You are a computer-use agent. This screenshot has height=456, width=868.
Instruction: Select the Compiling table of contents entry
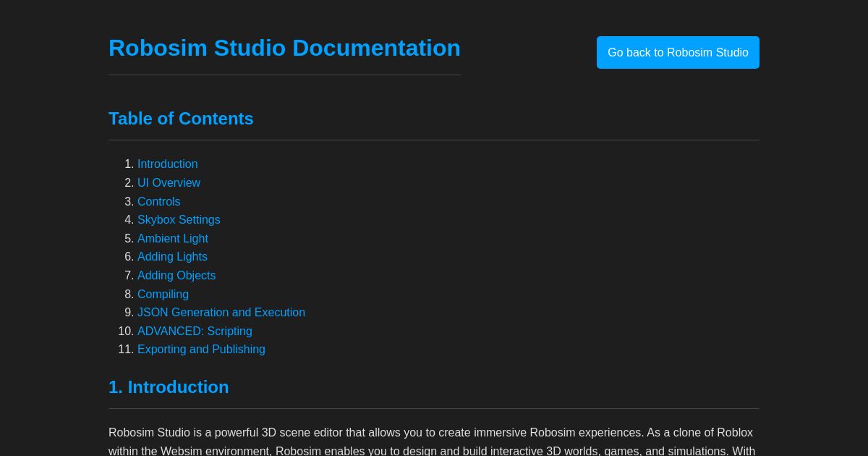tap(163, 294)
